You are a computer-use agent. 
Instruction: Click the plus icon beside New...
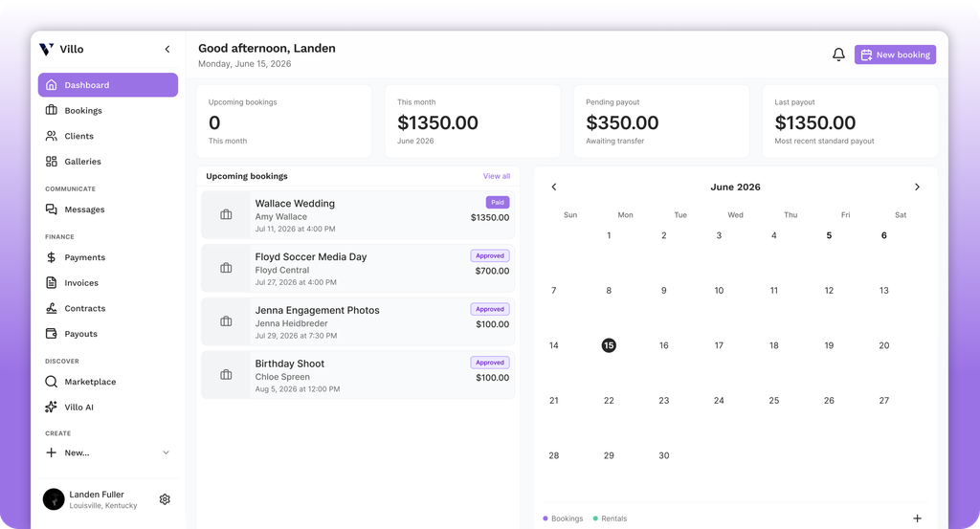click(x=52, y=452)
